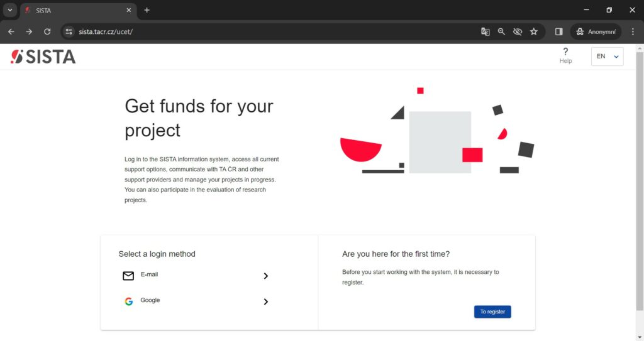Select the SISTA browser tab
Screen dimensions: 644x341
click(x=78, y=10)
